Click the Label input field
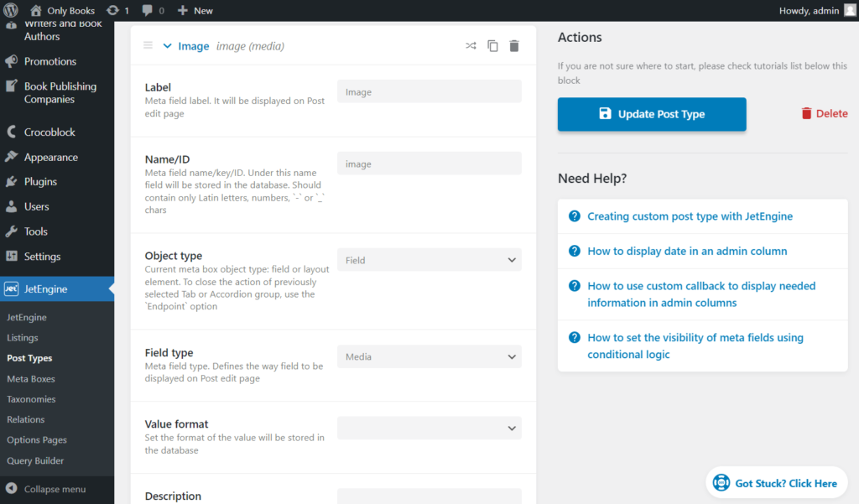This screenshot has width=859, height=504. click(x=429, y=92)
